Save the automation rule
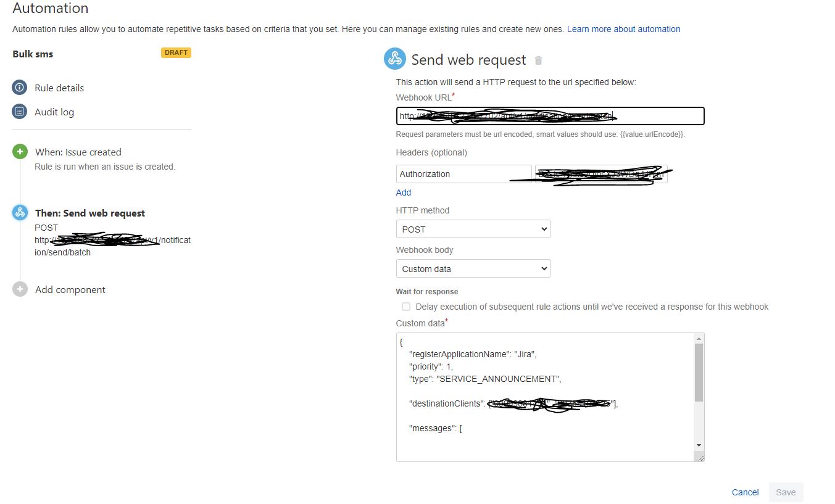 785,492
